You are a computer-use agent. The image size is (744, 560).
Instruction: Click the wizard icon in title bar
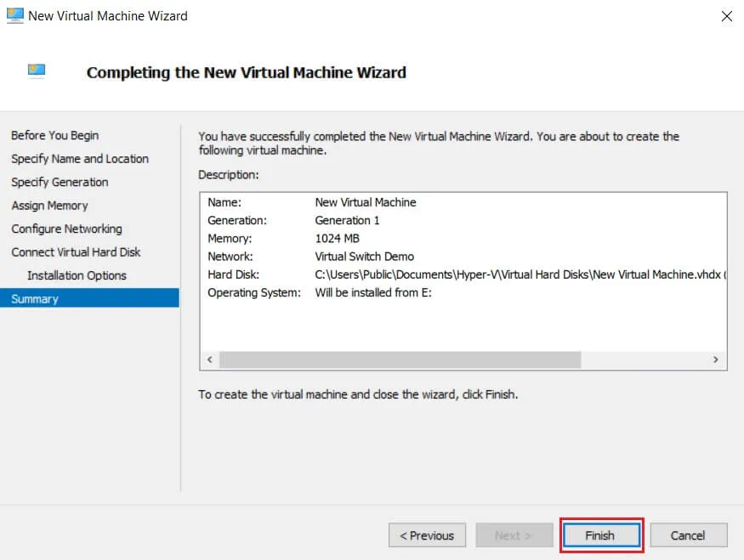[x=14, y=15]
